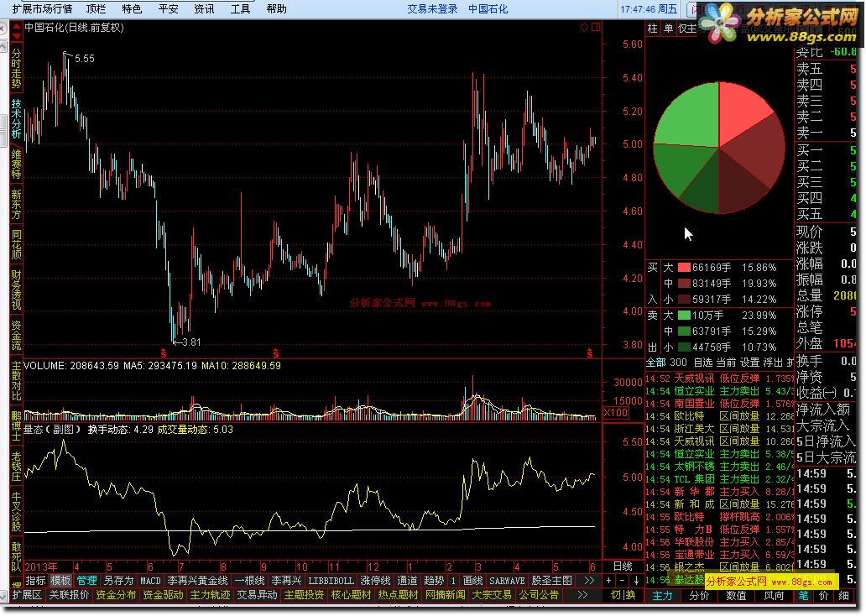The height and width of the screenshot is (616, 866).
Task: Click the minus zoom button below 日线
Action: pos(623,581)
